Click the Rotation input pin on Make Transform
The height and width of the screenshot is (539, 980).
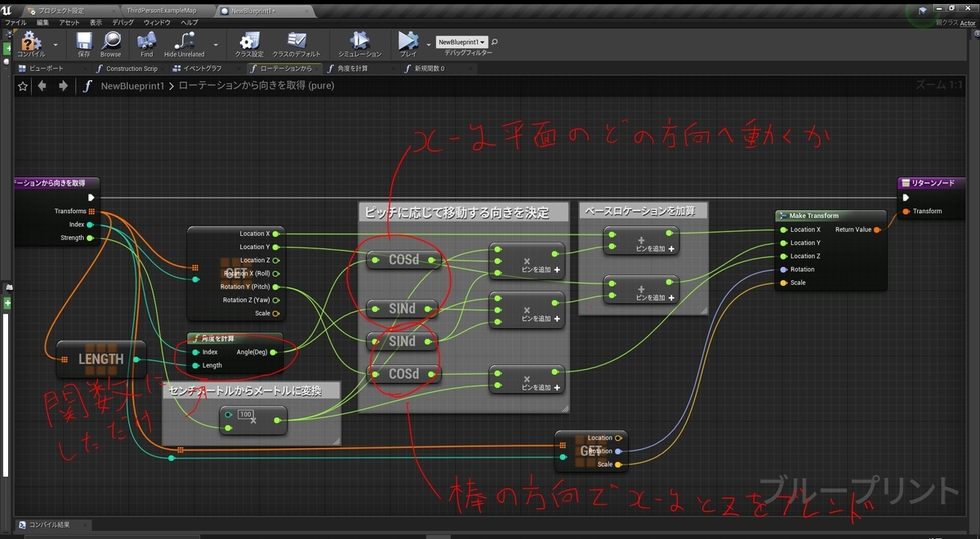783,269
